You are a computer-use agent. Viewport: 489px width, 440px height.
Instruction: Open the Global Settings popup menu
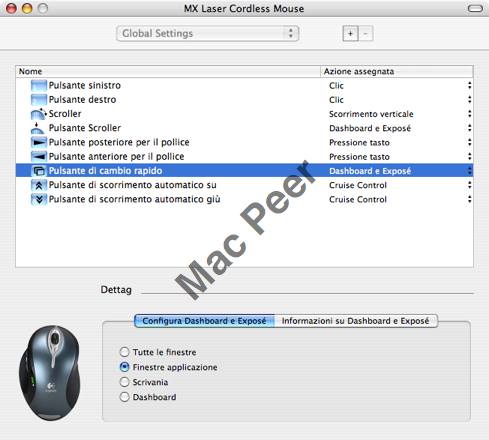point(207,33)
